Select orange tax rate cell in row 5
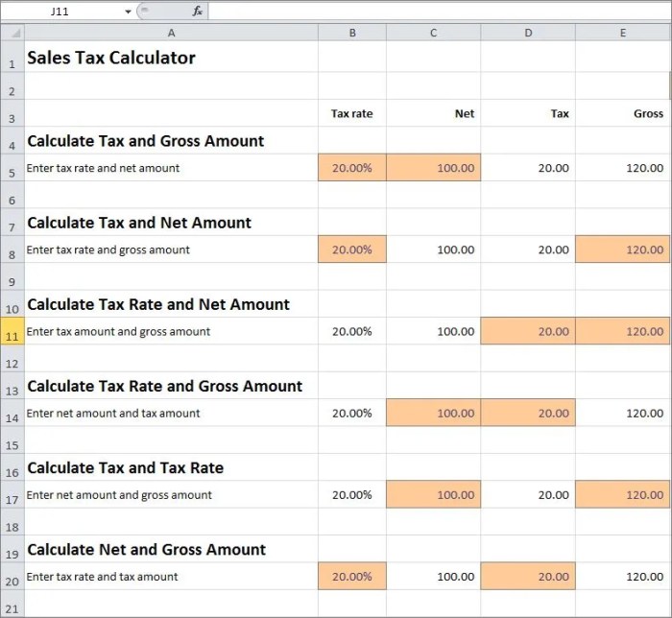 [x=352, y=168]
